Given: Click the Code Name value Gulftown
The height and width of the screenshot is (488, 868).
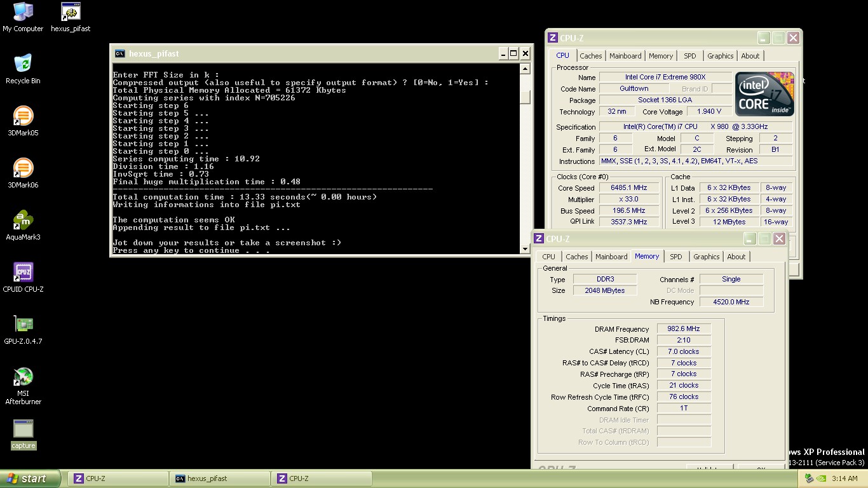Looking at the screenshot, I should 634,89.
